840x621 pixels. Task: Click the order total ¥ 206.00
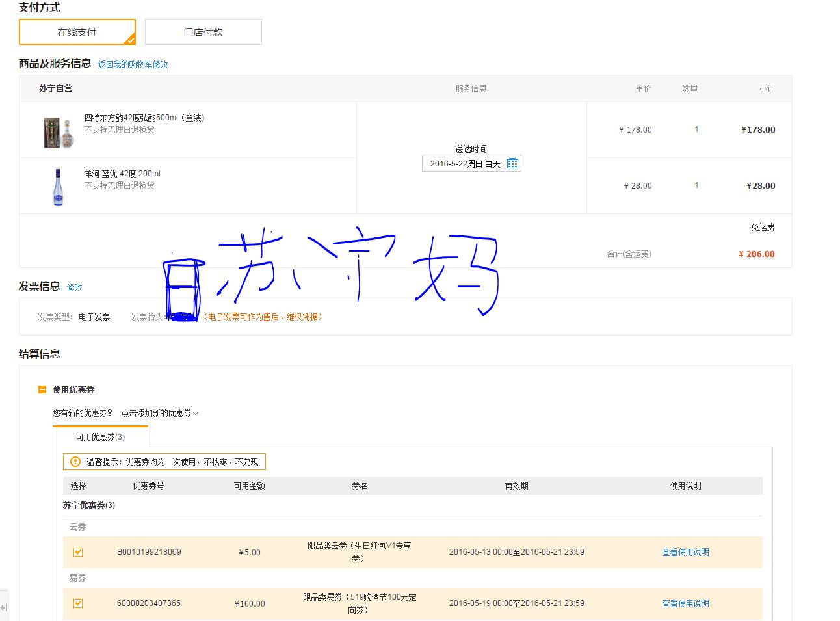click(x=757, y=254)
